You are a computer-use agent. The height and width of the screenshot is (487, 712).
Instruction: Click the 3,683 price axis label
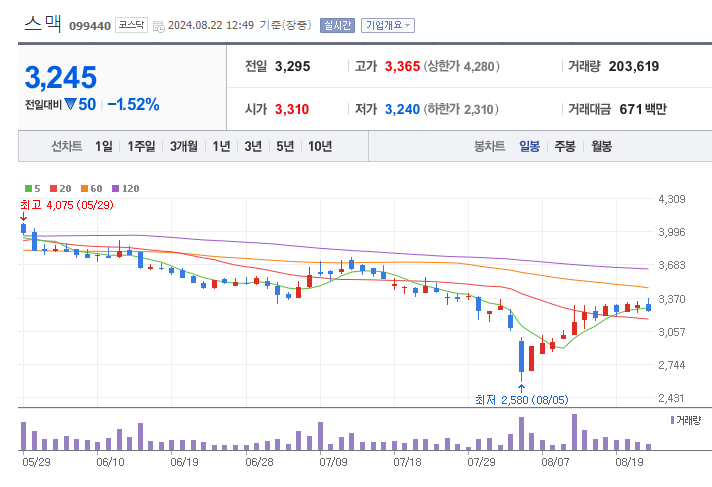[672, 265]
